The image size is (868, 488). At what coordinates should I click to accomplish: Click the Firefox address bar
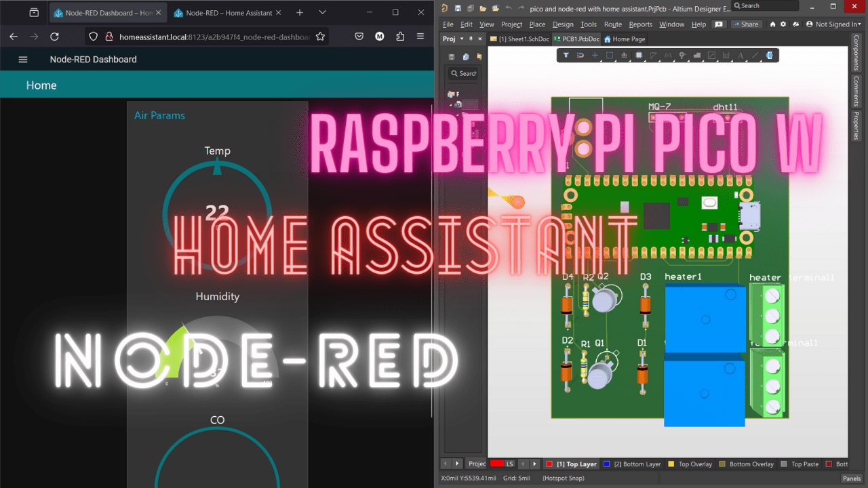tap(203, 37)
